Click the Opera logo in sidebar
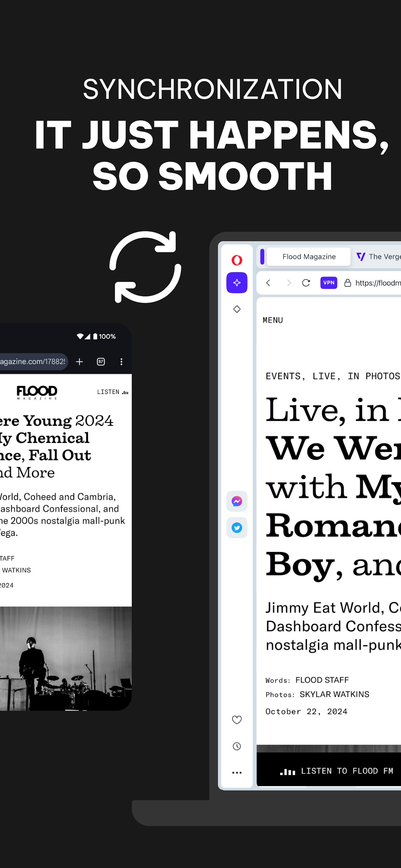 pos(237,260)
